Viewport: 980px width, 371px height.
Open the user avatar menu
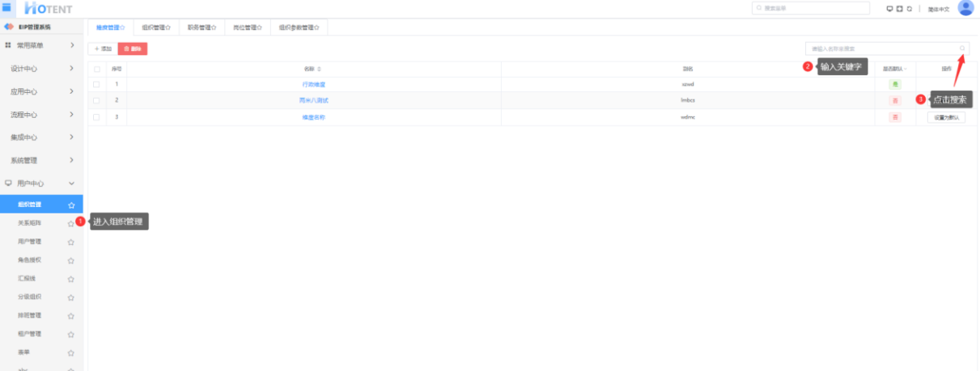point(965,8)
